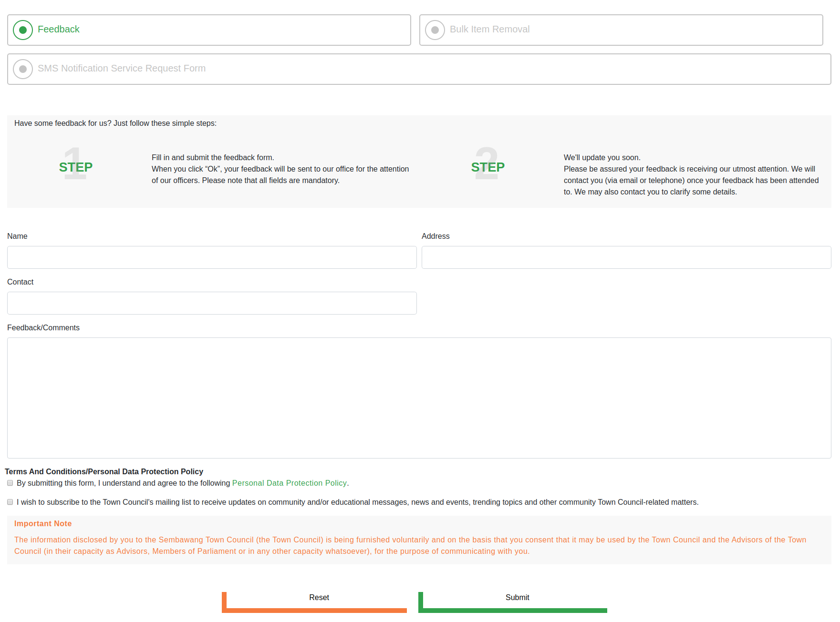The image size is (840, 622).
Task: Select the Feedback radio option
Action: (x=23, y=30)
